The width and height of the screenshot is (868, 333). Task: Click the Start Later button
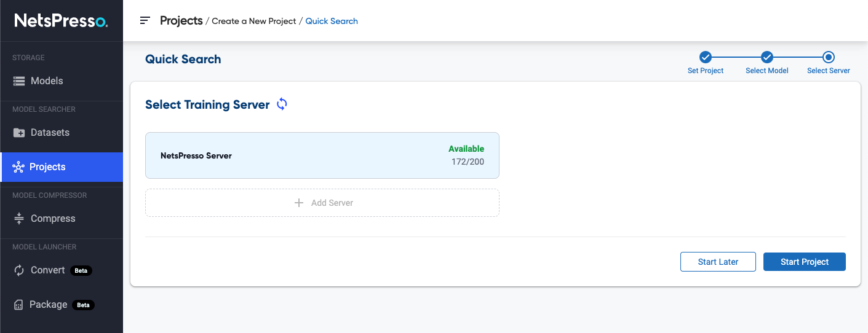[x=718, y=262]
